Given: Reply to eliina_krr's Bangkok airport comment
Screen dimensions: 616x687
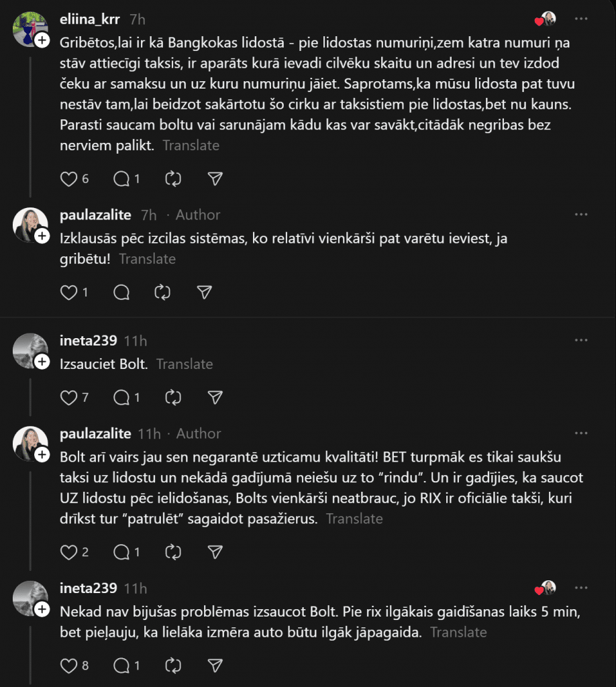Looking at the screenshot, I should [x=121, y=178].
